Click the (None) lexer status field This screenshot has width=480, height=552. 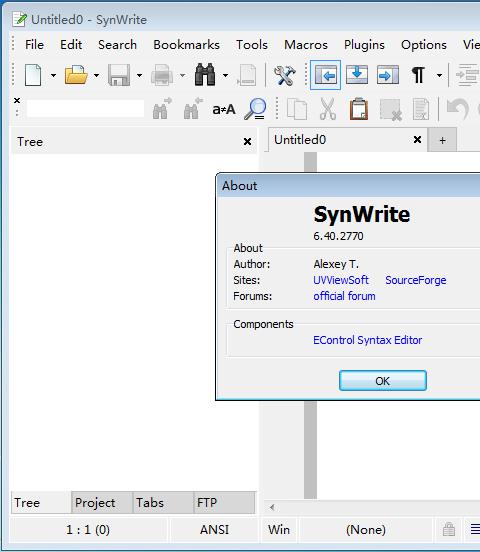[366, 530]
